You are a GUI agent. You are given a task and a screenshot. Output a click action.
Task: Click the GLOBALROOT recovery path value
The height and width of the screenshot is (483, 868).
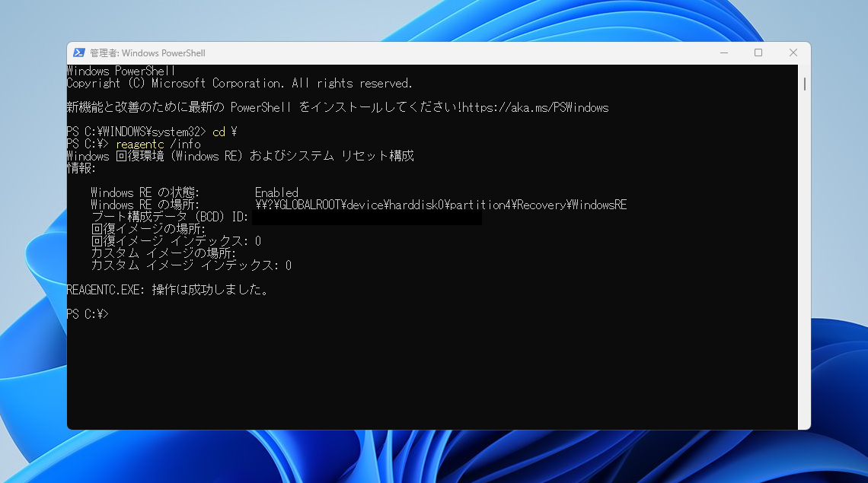point(441,205)
